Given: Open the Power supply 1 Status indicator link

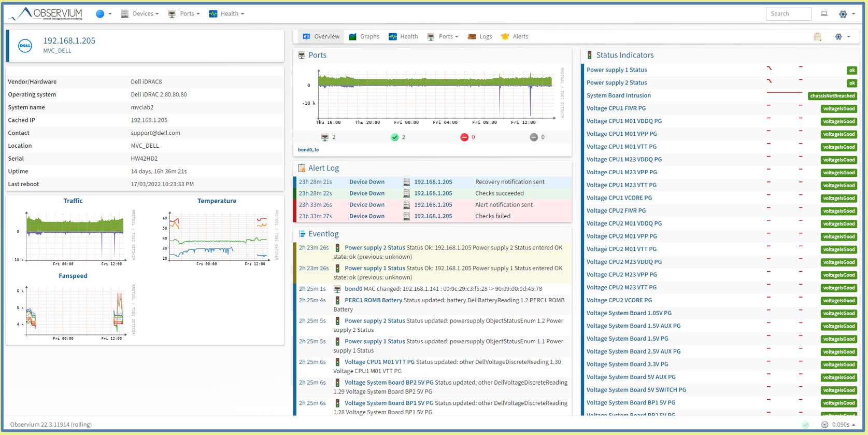Looking at the screenshot, I should point(617,70).
